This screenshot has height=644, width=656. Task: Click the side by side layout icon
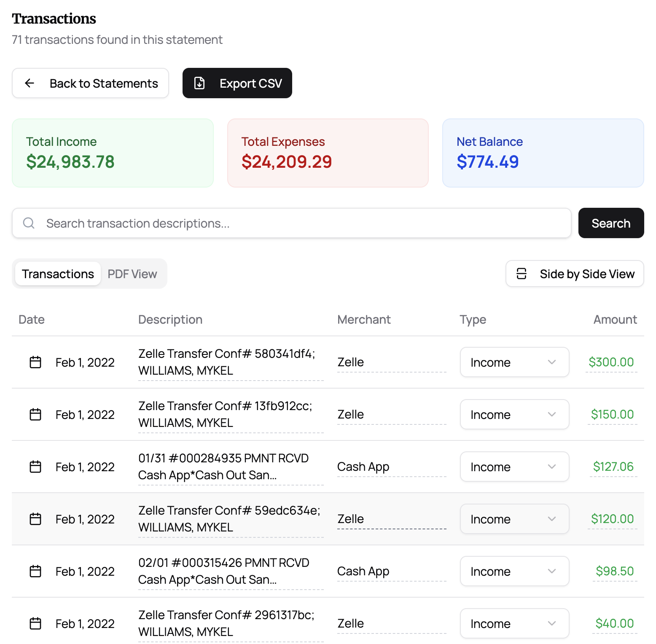click(522, 274)
